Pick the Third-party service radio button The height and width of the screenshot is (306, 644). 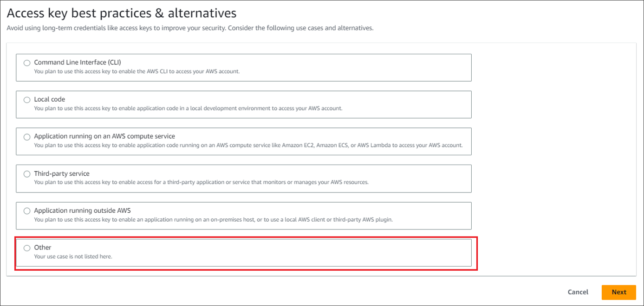(x=27, y=174)
